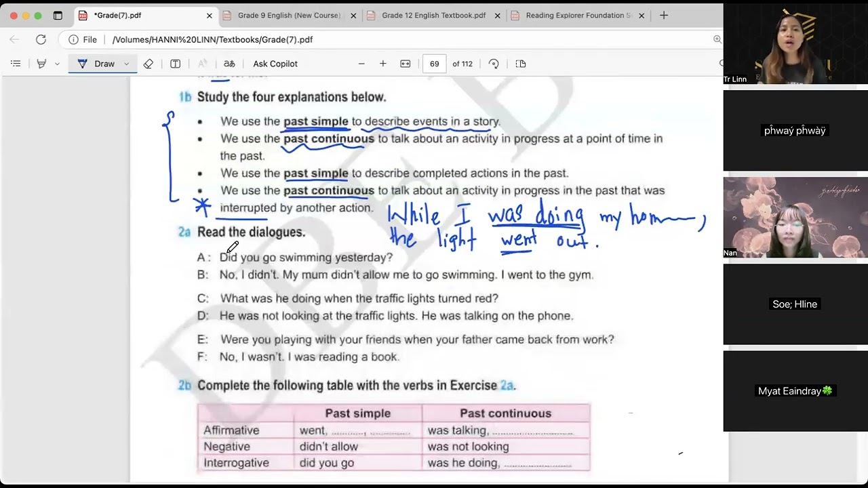The height and width of the screenshot is (488, 868).
Task: Close the Grade 12 English Textbook tab
Action: 497,16
